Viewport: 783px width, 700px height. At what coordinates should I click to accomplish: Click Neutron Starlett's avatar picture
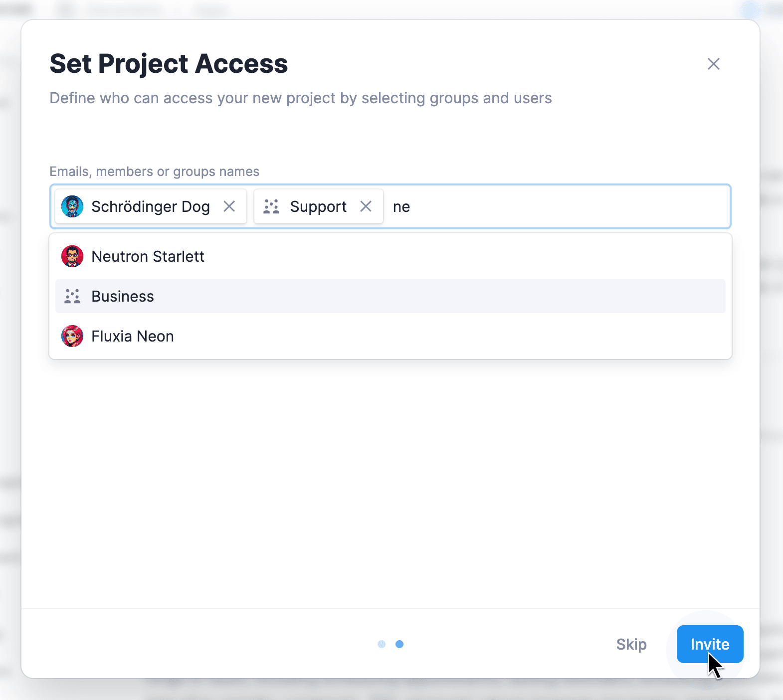click(72, 256)
